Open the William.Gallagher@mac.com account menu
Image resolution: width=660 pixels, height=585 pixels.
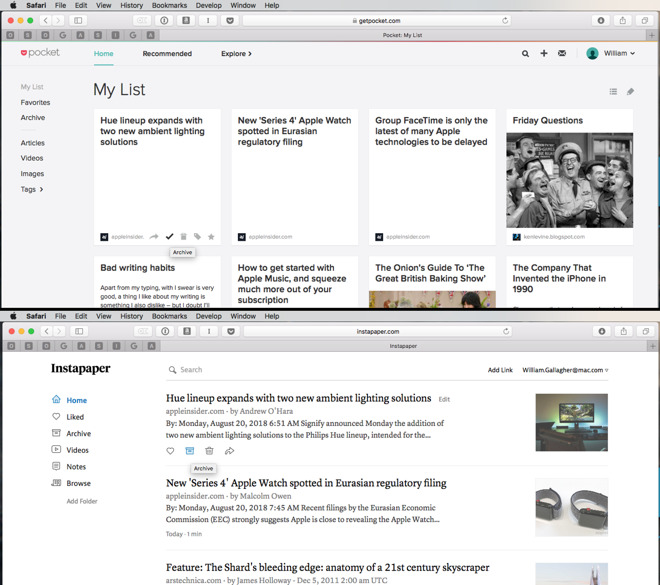pyautogui.click(x=565, y=370)
